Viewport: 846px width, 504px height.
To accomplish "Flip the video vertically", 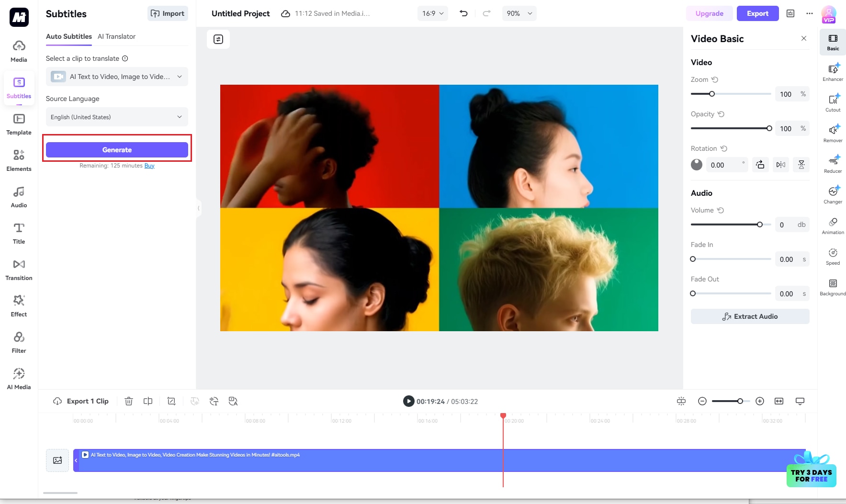I will [x=801, y=165].
